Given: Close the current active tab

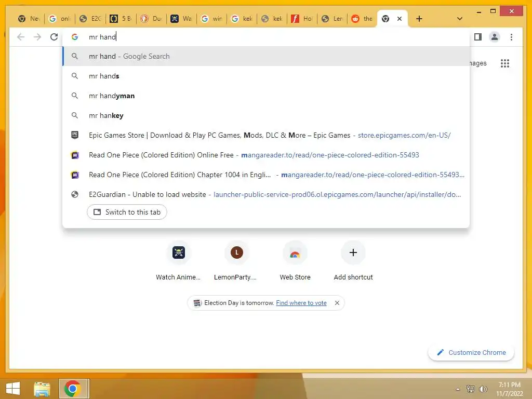Looking at the screenshot, I should pyautogui.click(x=400, y=19).
